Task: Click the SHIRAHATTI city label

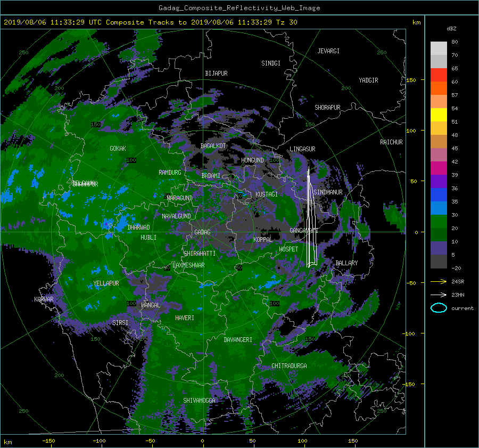Action: (x=200, y=254)
